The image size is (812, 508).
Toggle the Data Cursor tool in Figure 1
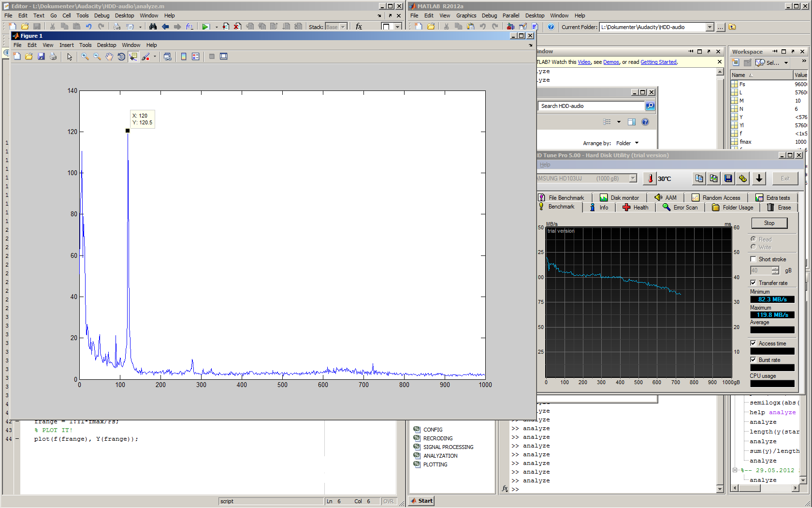pos(133,57)
